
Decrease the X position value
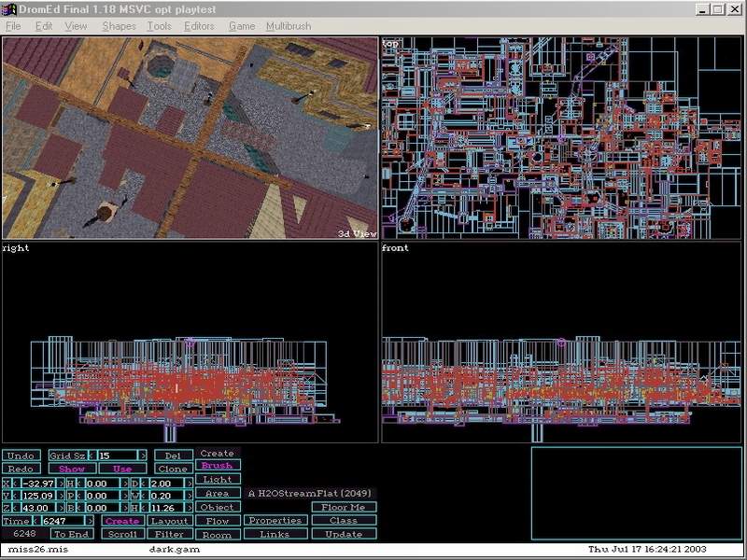(15, 483)
